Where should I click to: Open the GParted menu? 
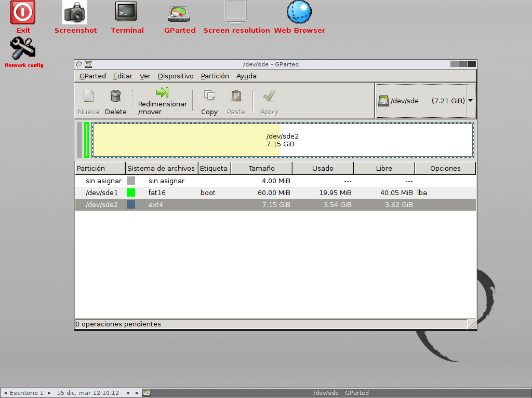[92, 76]
